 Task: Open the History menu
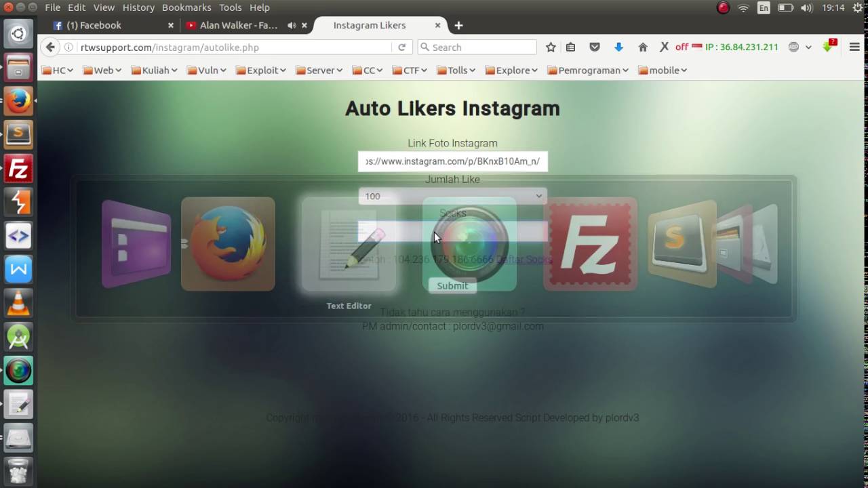[x=138, y=7]
